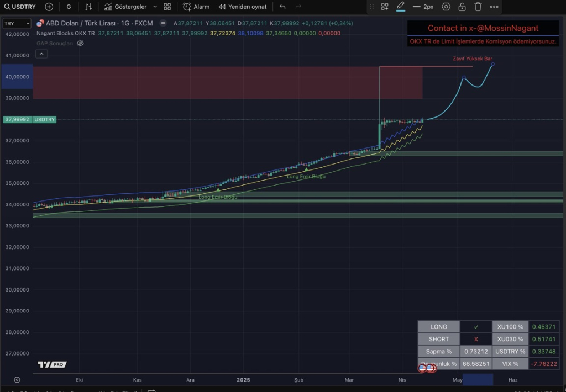Screen dimensions: 566x392
Task: Create an Alarm
Action: point(196,7)
